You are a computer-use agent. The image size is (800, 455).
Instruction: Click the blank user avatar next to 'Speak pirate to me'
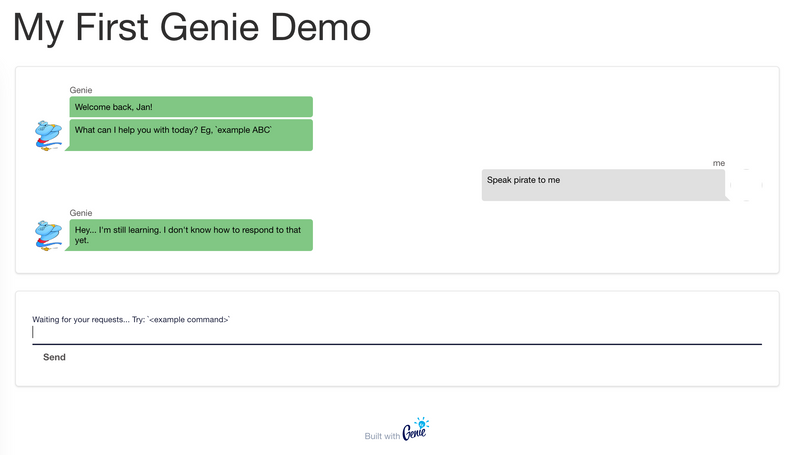pos(746,185)
